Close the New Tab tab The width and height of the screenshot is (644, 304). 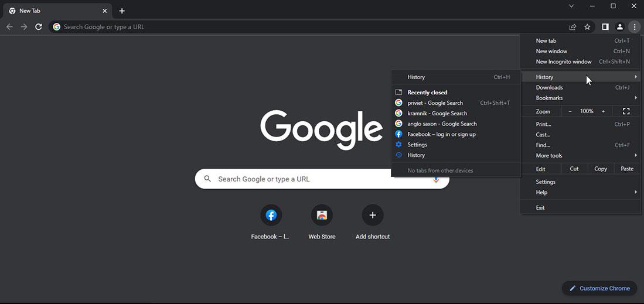[x=104, y=11]
